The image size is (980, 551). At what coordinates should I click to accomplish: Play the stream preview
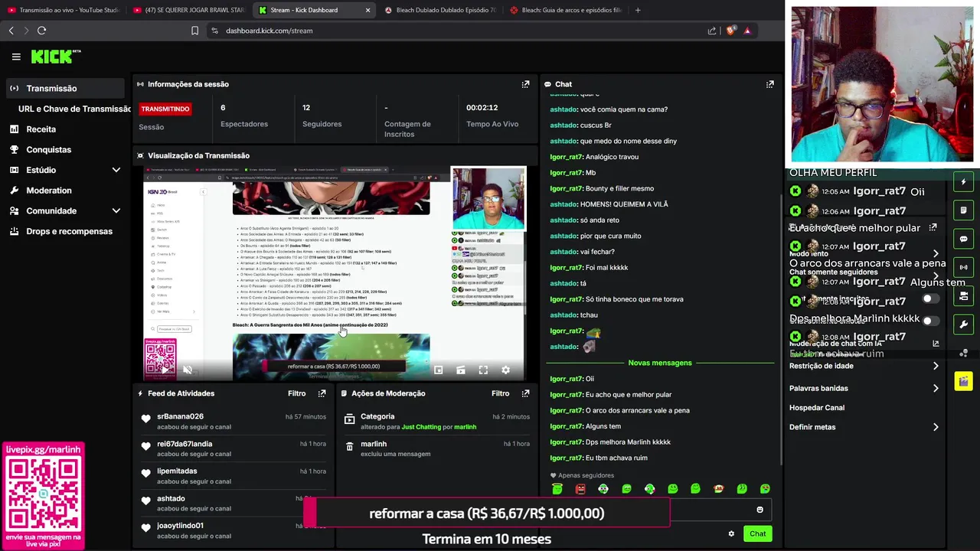click(163, 370)
